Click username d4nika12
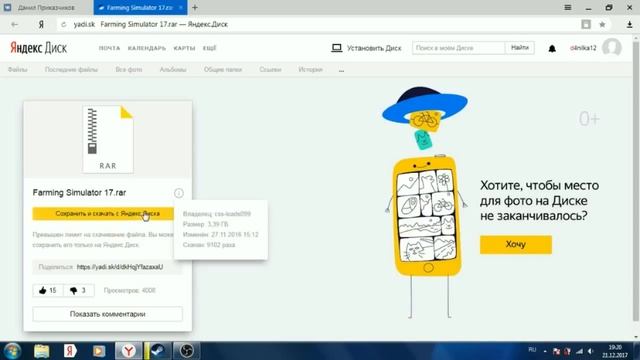640x360 pixels. click(x=583, y=48)
